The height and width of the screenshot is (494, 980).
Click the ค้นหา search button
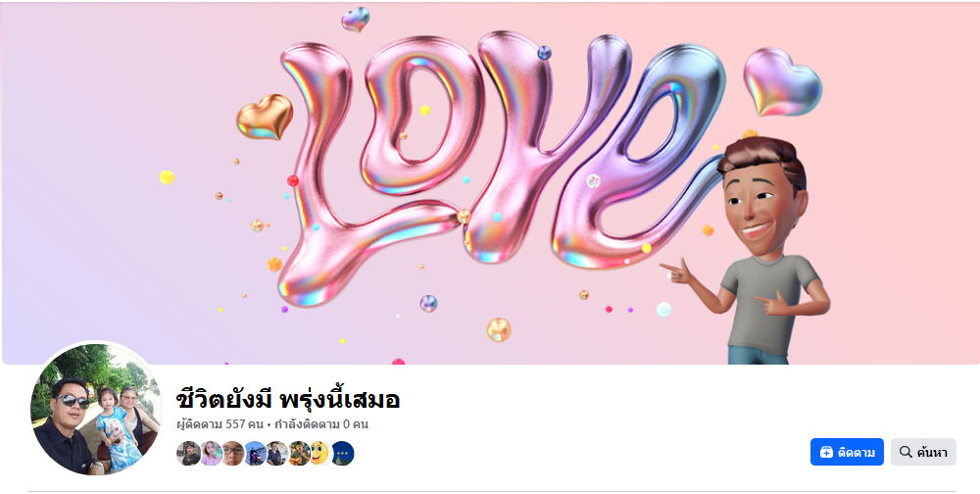tap(923, 452)
